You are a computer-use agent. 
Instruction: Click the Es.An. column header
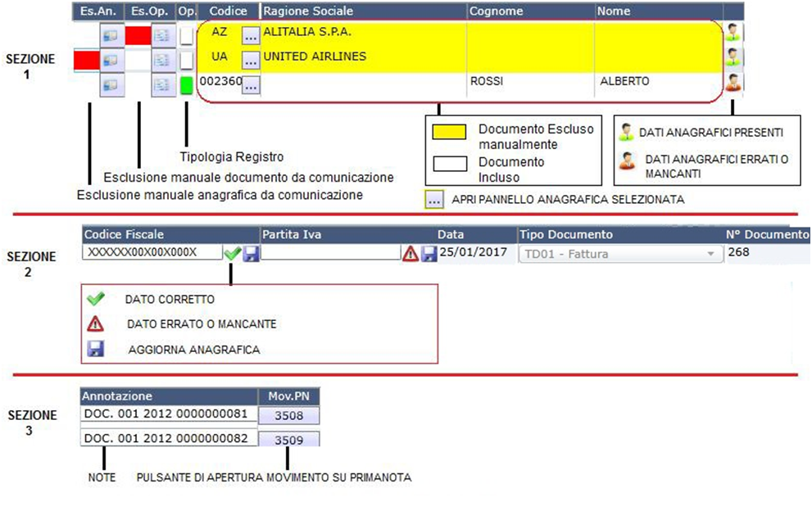(98, 11)
